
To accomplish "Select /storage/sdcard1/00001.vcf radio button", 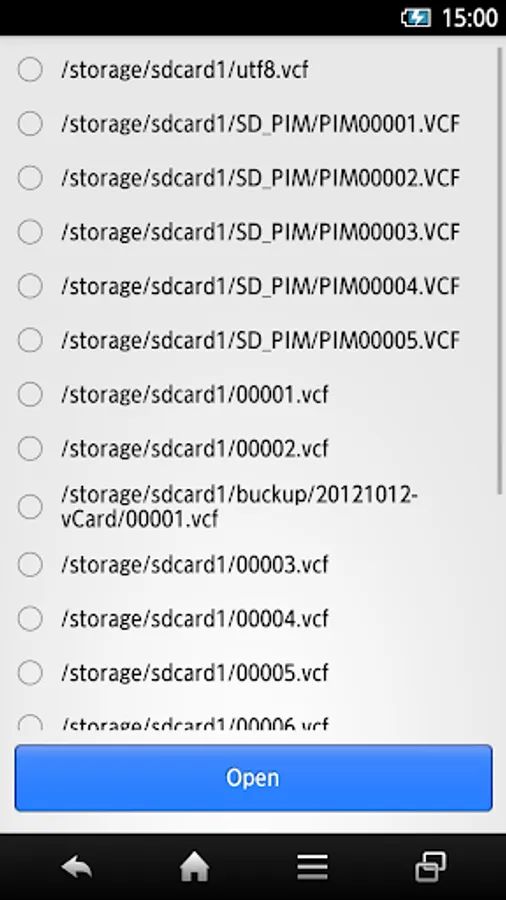I will pos(30,394).
